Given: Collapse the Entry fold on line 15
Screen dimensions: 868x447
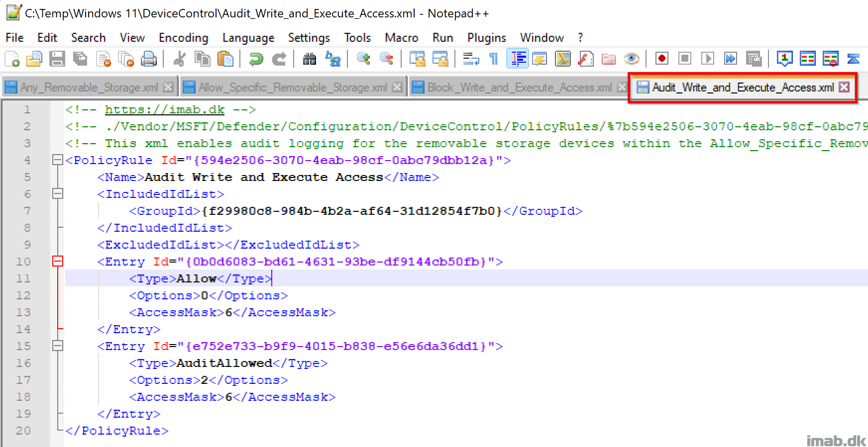Looking at the screenshot, I should (x=58, y=346).
